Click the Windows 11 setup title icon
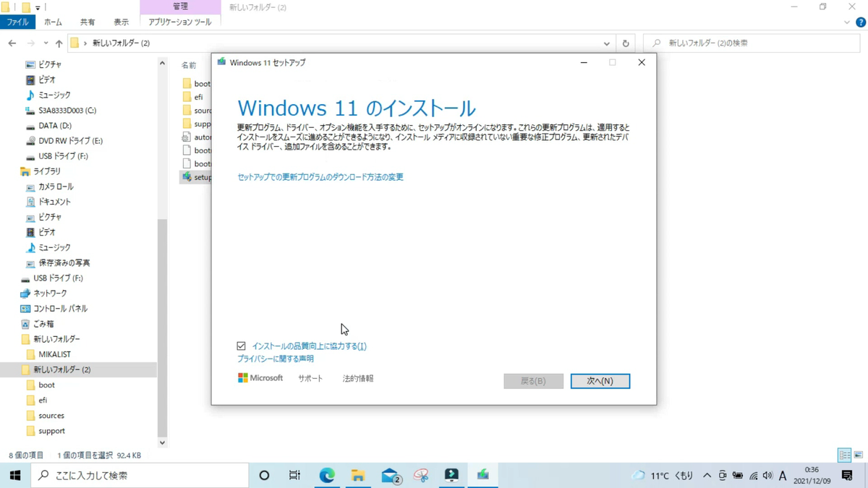The width and height of the screenshot is (868, 488). click(x=221, y=62)
